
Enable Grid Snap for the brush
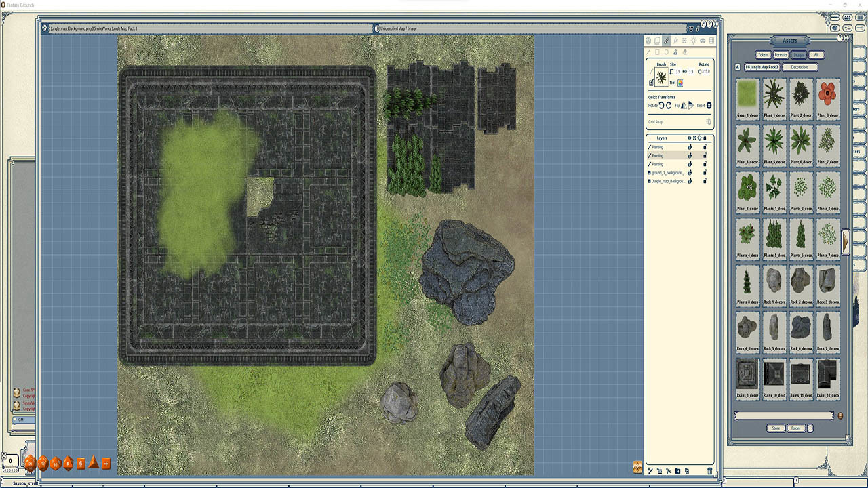[709, 122]
